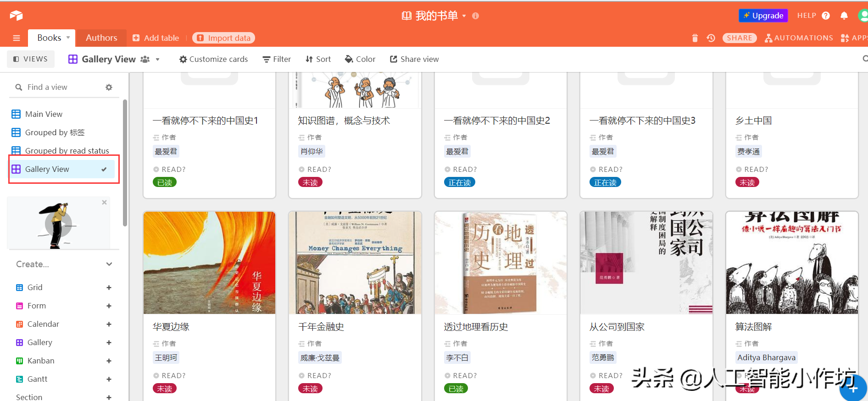Viewport: 868px width, 401px height.
Task: Open the 华夏边缘 book cover
Action: [209, 263]
